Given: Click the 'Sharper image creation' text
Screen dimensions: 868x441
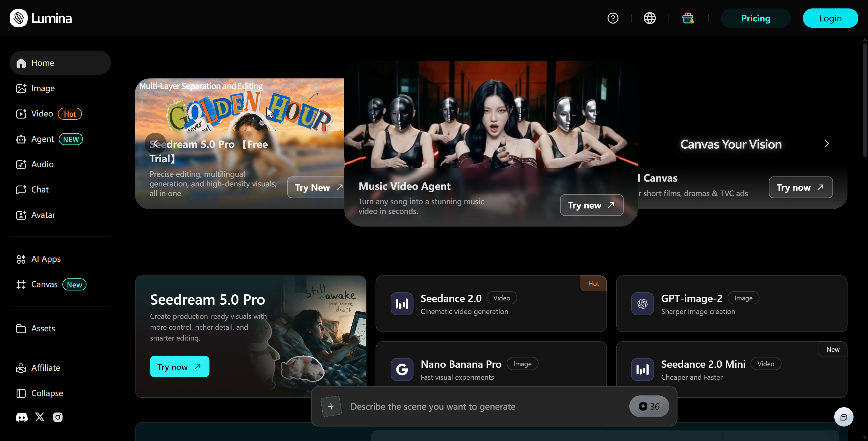Looking at the screenshot, I should point(698,312).
